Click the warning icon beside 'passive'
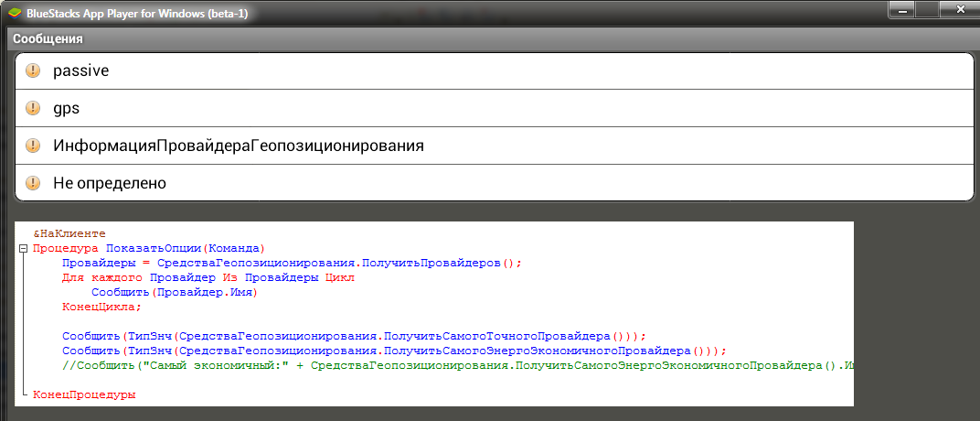Viewport: 980px width, 421px height. (34, 70)
